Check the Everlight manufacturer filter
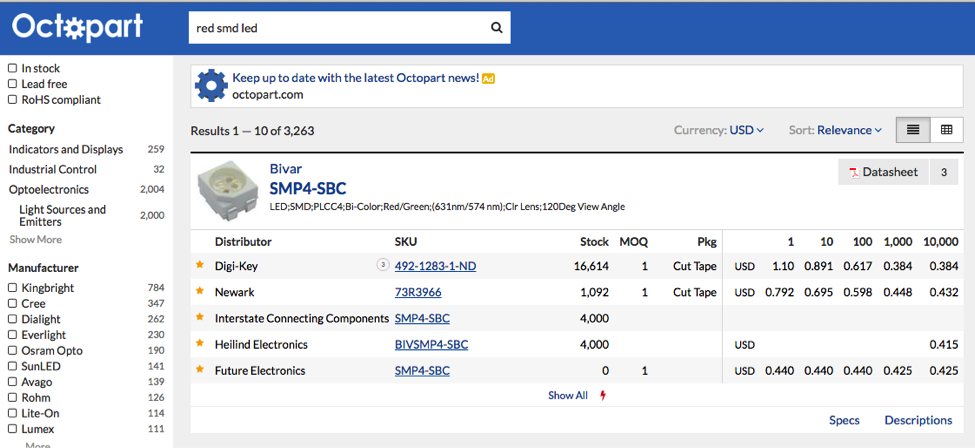The height and width of the screenshot is (448, 975). coord(12,335)
